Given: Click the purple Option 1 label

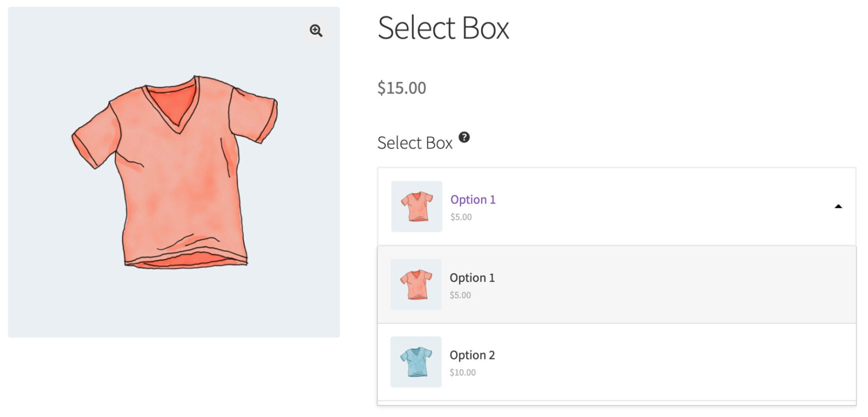Looking at the screenshot, I should click(x=472, y=199).
